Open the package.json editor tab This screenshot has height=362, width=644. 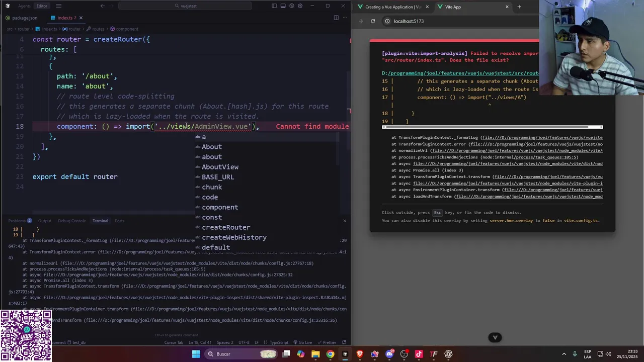pos(22,18)
